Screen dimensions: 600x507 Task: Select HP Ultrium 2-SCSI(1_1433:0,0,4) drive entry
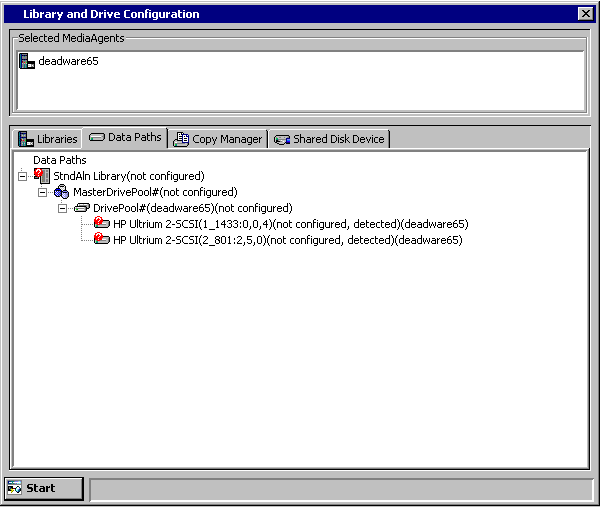290,224
